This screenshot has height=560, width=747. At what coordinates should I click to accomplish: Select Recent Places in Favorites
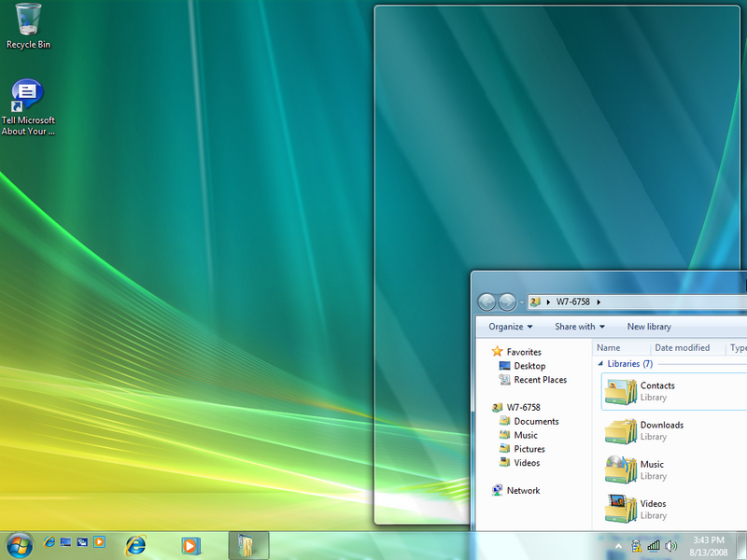point(540,380)
